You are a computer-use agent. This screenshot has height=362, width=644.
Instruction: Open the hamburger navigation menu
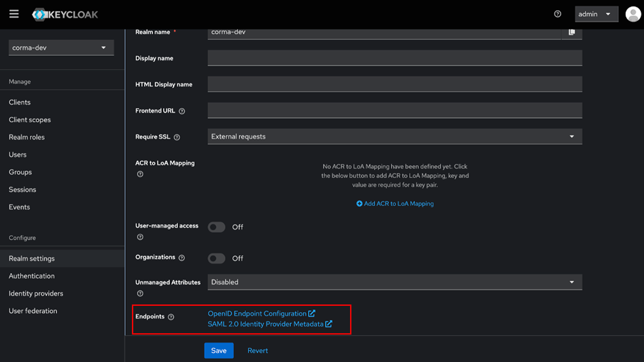[x=14, y=14]
